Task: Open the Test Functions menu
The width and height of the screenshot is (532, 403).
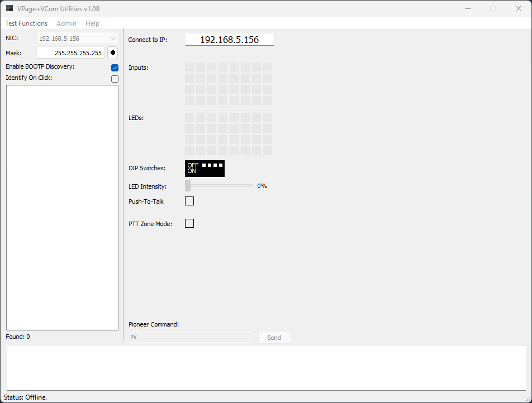Action: click(26, 23)
